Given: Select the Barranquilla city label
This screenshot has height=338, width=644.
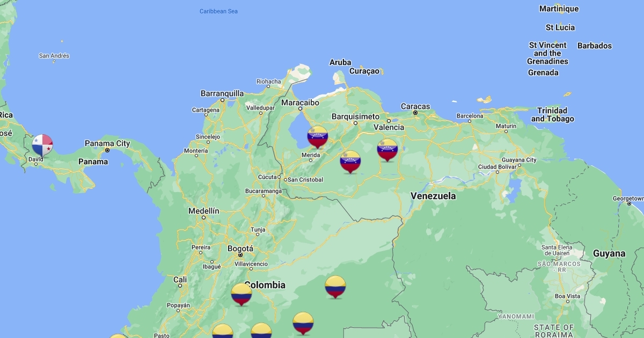Looking at the screenshot, I should pos(222,93).
